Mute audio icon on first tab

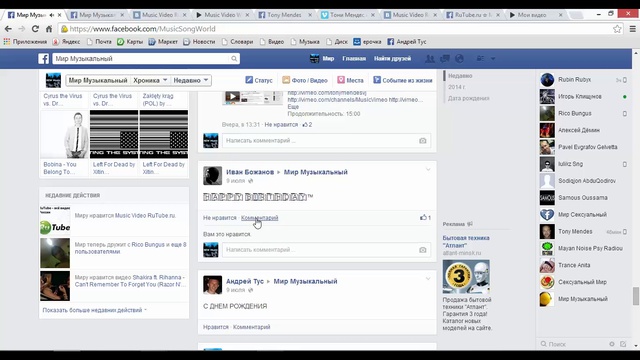[x=51, y=15]
